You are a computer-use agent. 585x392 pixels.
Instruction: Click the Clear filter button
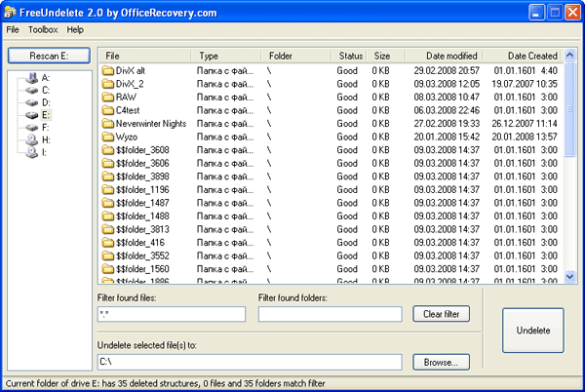coord(441,314)
